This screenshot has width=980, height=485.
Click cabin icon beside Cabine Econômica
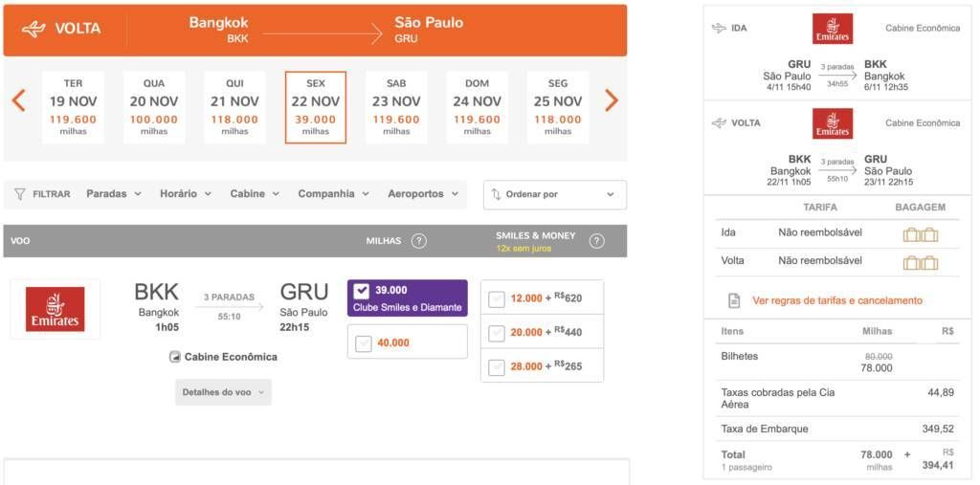[x=175, y=357]
